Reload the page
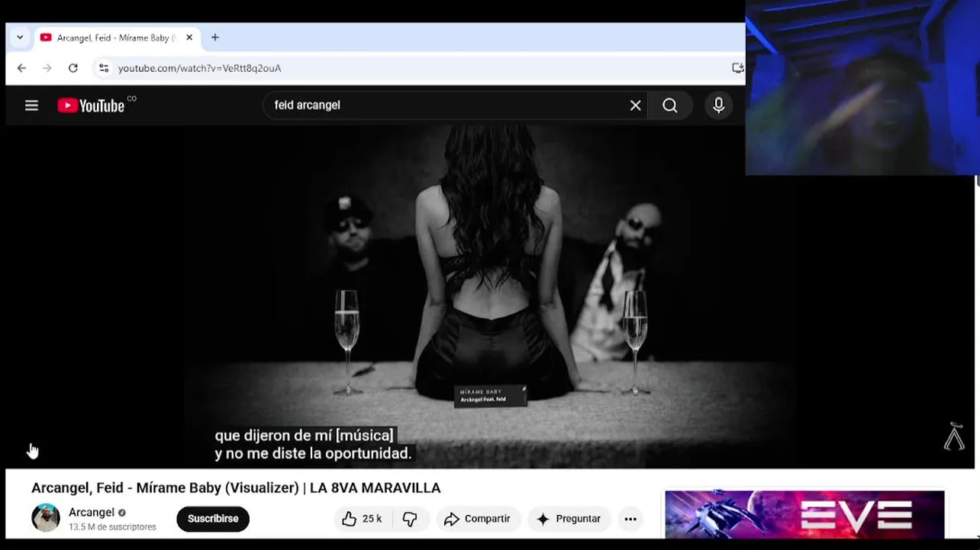 [73, 68]
